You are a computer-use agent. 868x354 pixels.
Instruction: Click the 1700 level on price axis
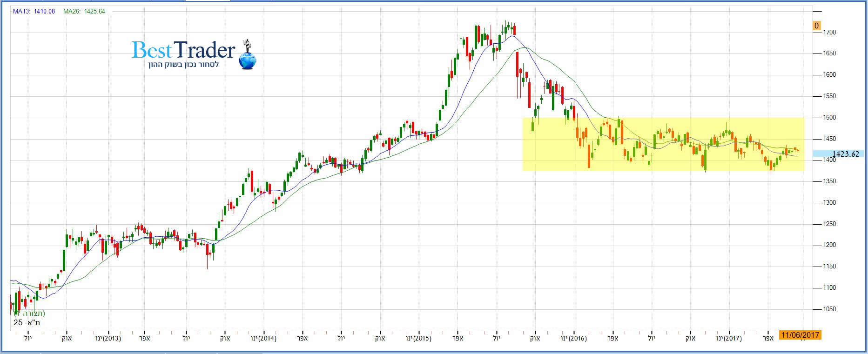click(829, 33)
